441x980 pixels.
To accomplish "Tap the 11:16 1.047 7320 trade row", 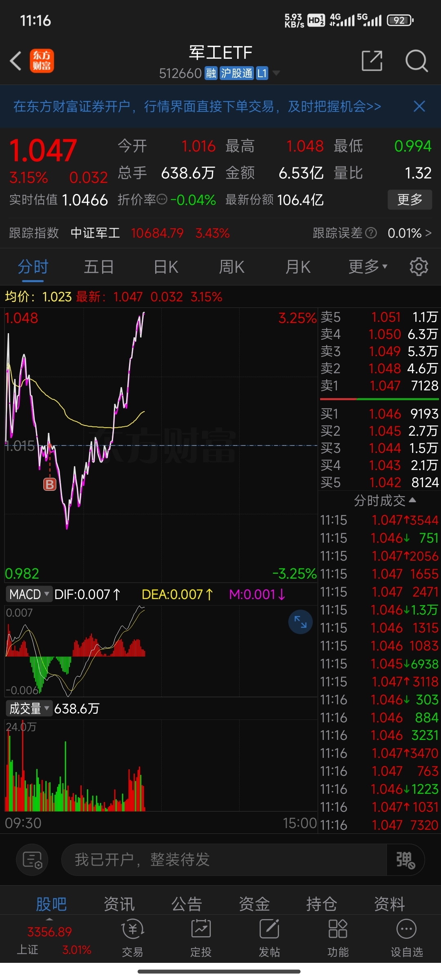I will [379, 825].
